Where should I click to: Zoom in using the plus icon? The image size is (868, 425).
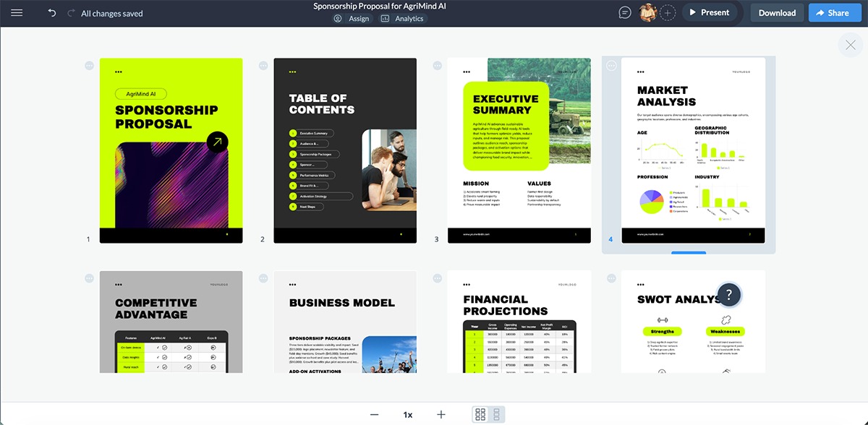click(441, 414)
